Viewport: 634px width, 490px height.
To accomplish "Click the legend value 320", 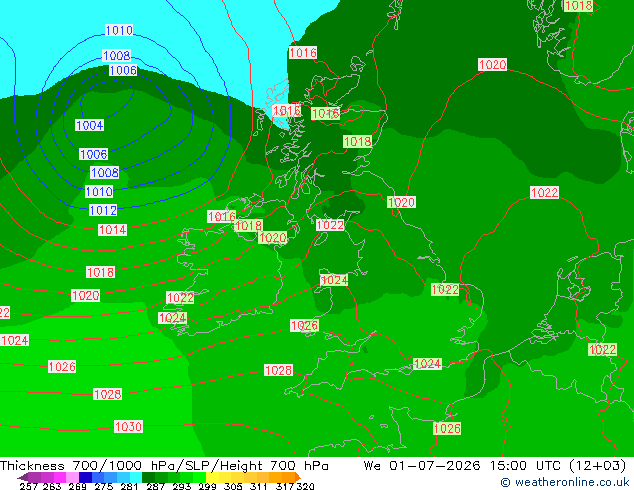I will pos(306,486).
